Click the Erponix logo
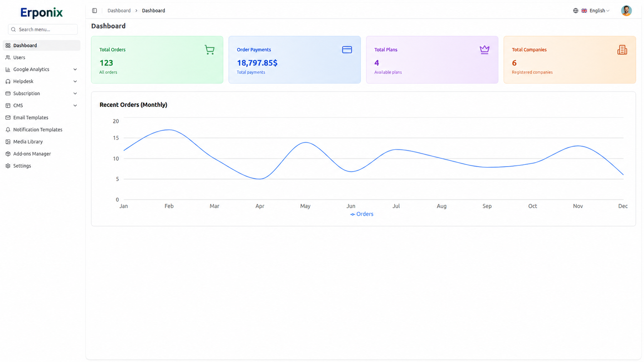This screenshot has width=644, height=362. pyautogui.click(x=42, y=13)
